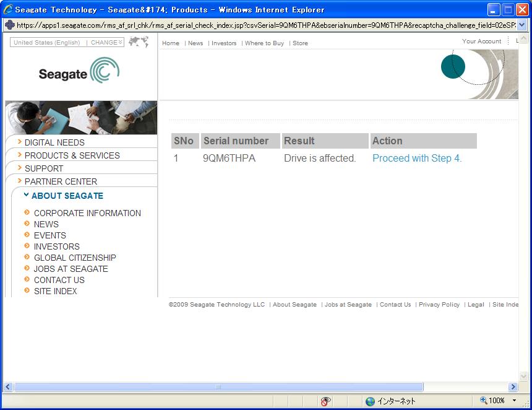
Task: Expand the PARTNER CENTER menu
Action: coord(61,181)
